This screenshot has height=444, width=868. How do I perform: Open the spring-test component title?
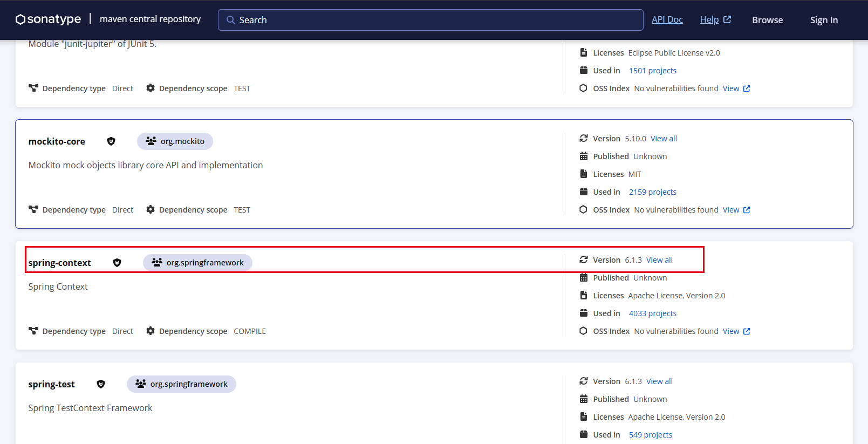pyautogui.click(x=51, y=384)
